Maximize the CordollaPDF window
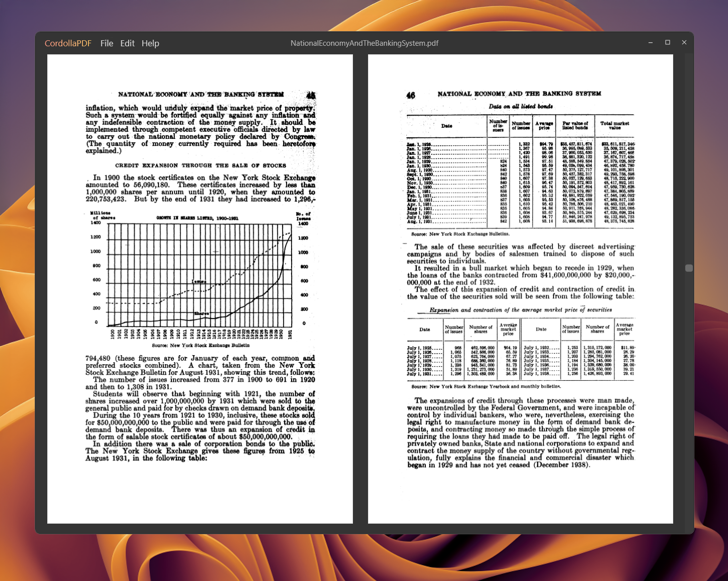This screenshot has height=581, width=728. (668, 42)
